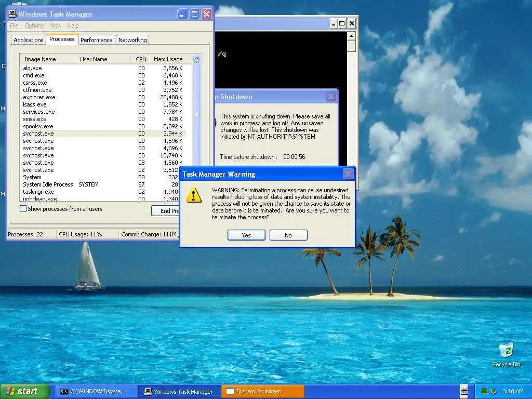Sort processes by User Name column
The height and width of the screenshot is (399, 532).
[x=103, y=59]
